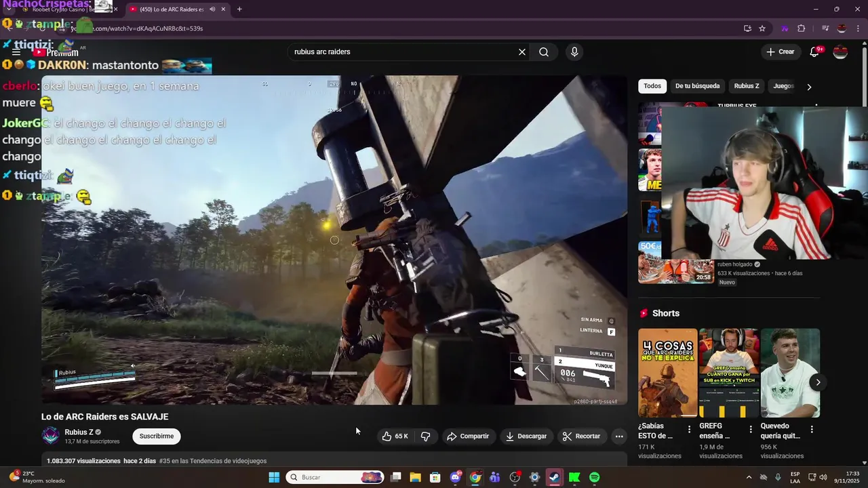Open Steam from the taskbar

click(x=555, y=477)
